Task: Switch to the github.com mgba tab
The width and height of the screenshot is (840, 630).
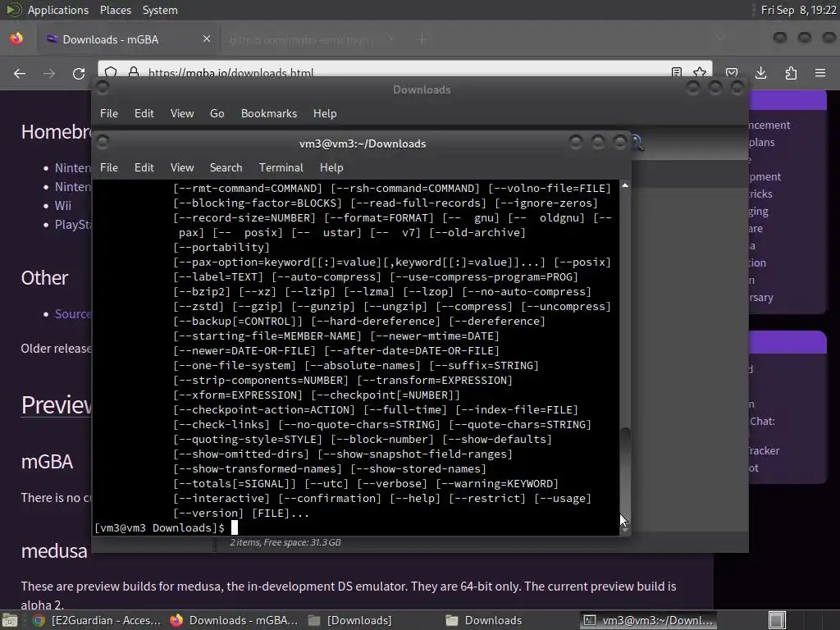Action: [x=307, y=39]
